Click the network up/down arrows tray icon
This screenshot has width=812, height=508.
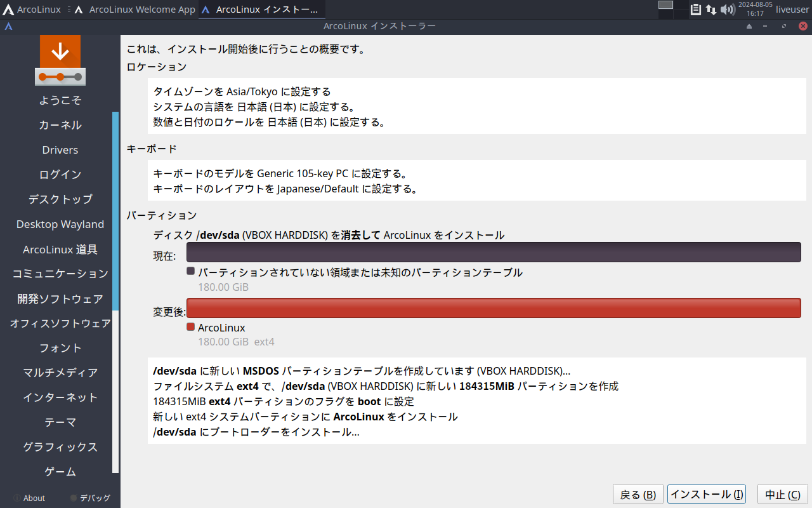point(711,10)
